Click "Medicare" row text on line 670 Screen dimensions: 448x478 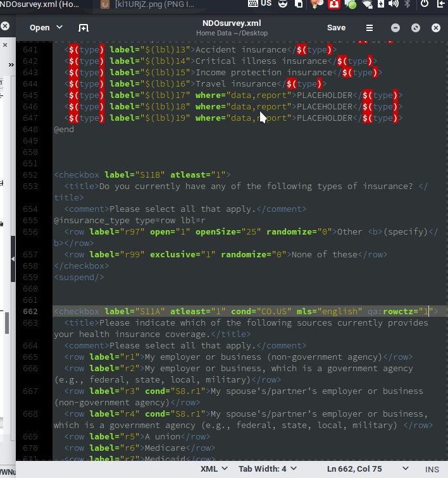(165, 448)
